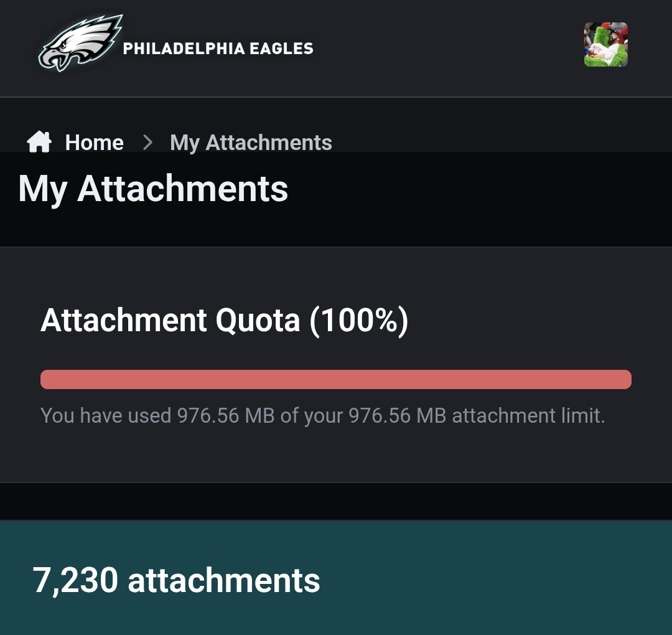Go to the Home breadcrumb link

click(x=94, y=143)
